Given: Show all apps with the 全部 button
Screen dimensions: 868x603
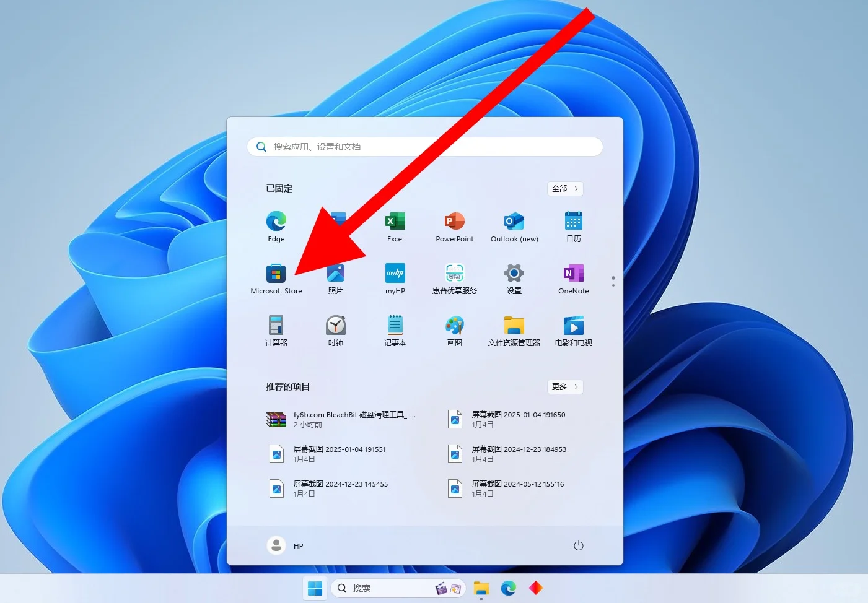Looking at the screenshot, I should 565,189.
